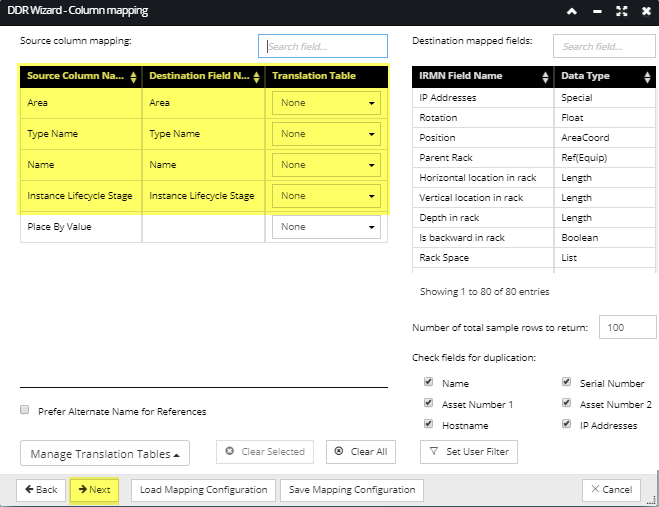Select Instance Lifecycle Stage source cell
Screen dimensions: 659x507
[x=81, y=196]
